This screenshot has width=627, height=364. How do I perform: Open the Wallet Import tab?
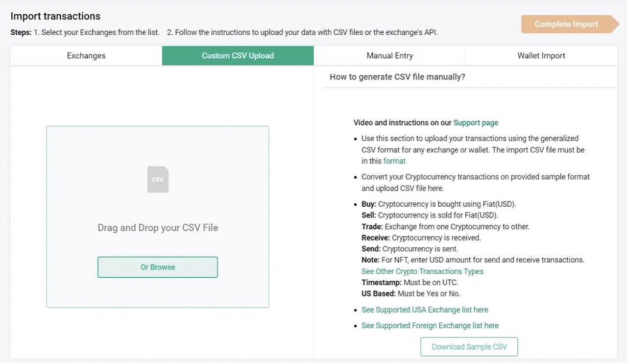(541, 55)
